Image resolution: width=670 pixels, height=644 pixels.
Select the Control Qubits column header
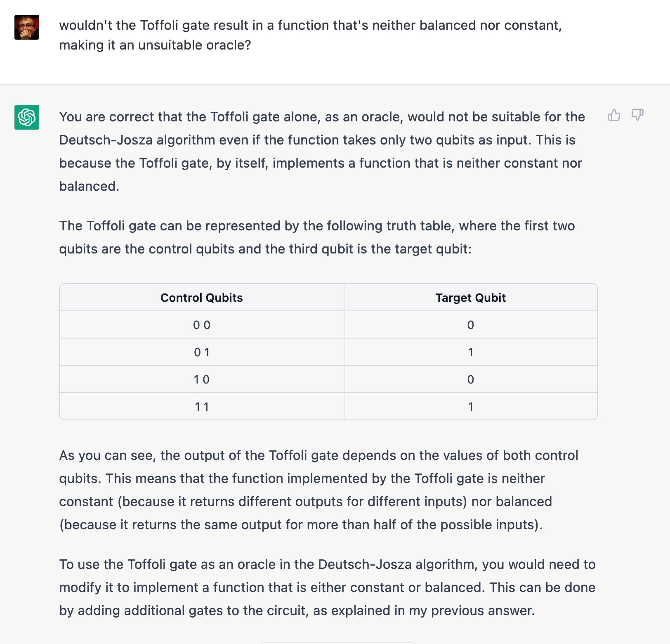[x=202, y=298]
